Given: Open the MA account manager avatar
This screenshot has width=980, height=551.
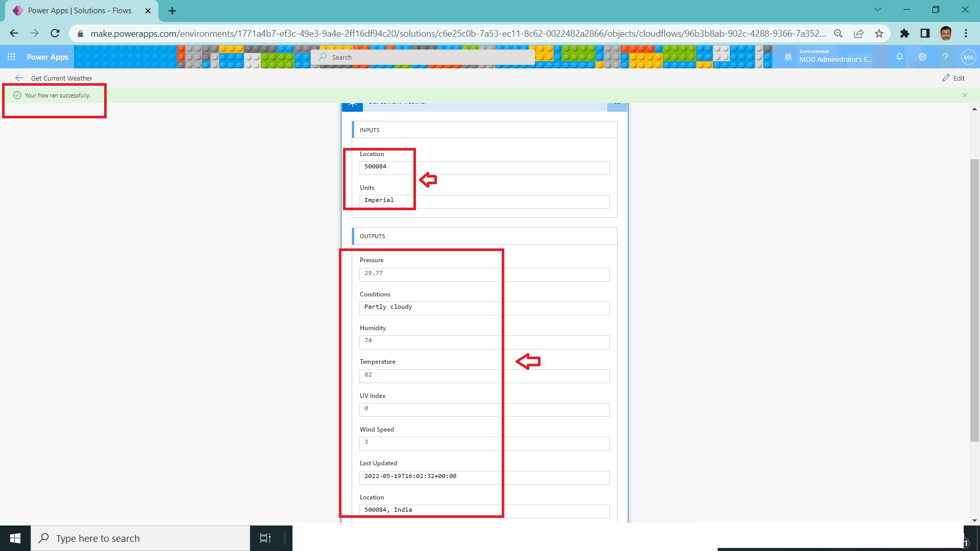Looking at the screenshot, I should [x=968, y=57].
